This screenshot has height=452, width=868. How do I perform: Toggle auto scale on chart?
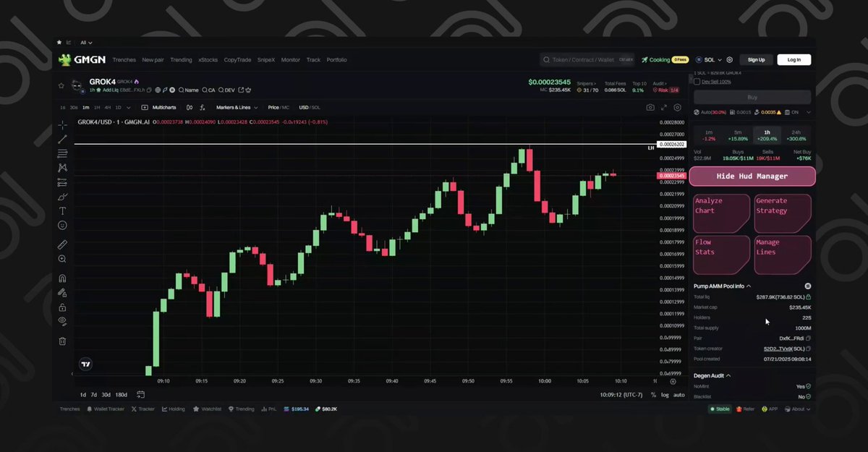click(x=678, y=395)
